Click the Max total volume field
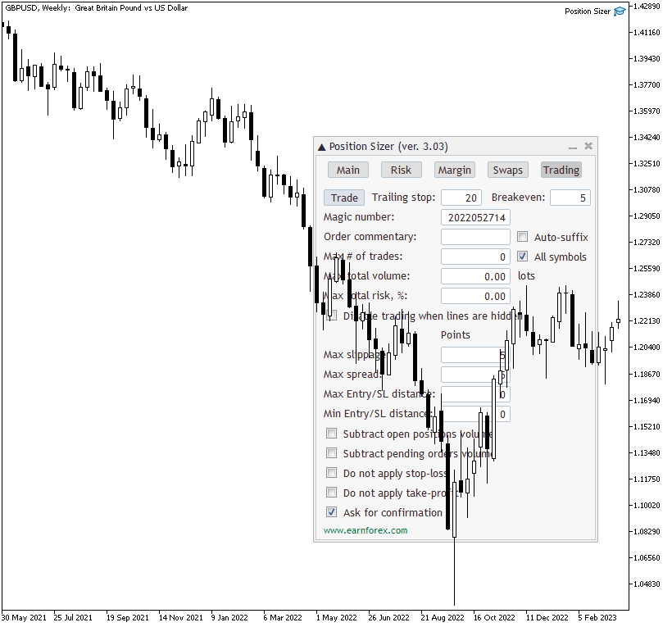672x627 pixels. click(x=475, y=276)
